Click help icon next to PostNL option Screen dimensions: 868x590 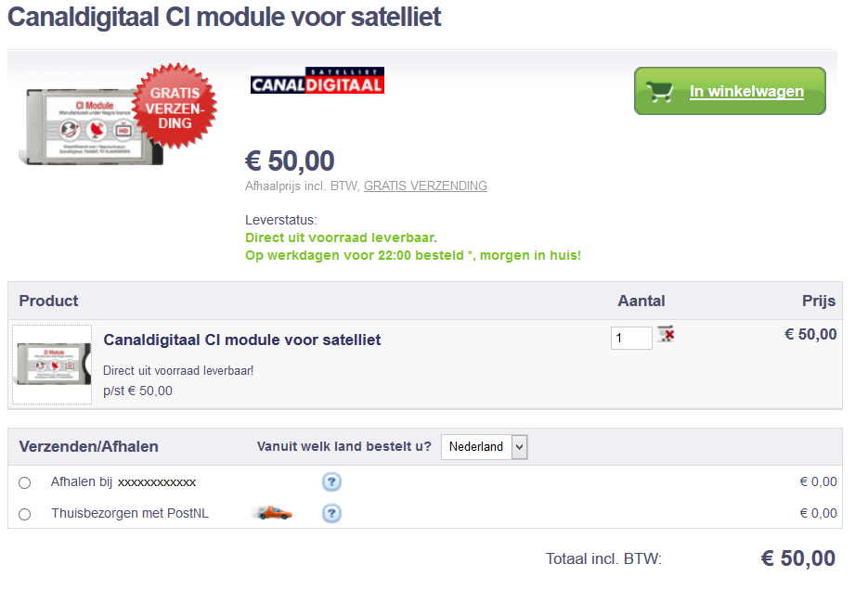[331, 514]
